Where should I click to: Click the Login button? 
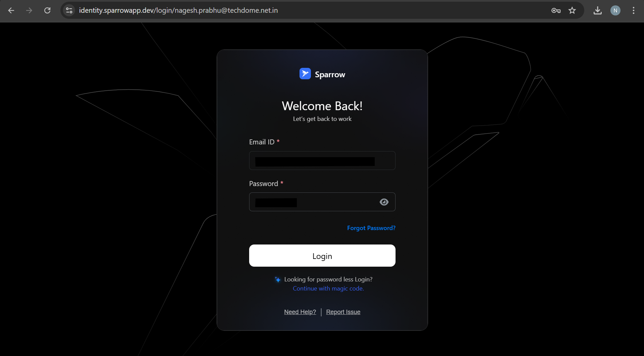point(322,256)
